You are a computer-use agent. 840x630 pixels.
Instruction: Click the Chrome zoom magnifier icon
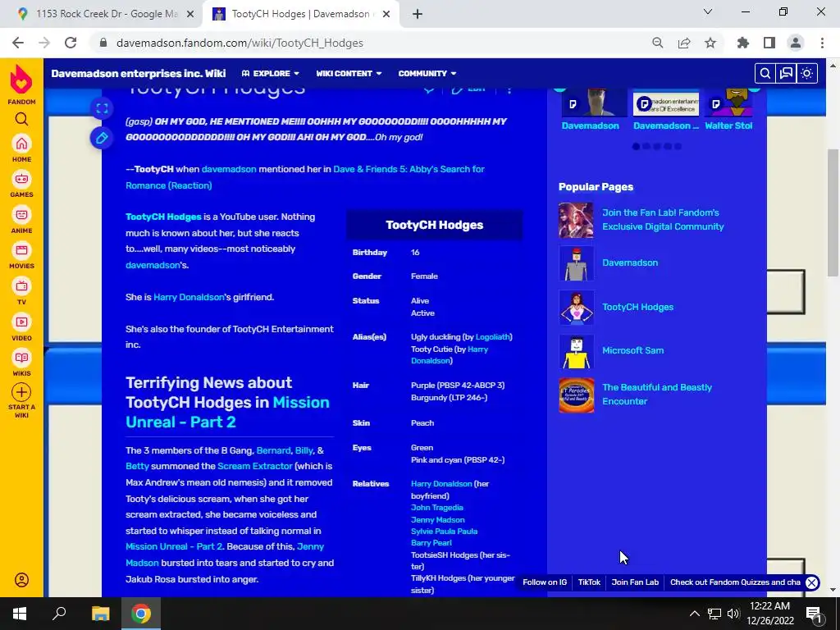(657, 43)
